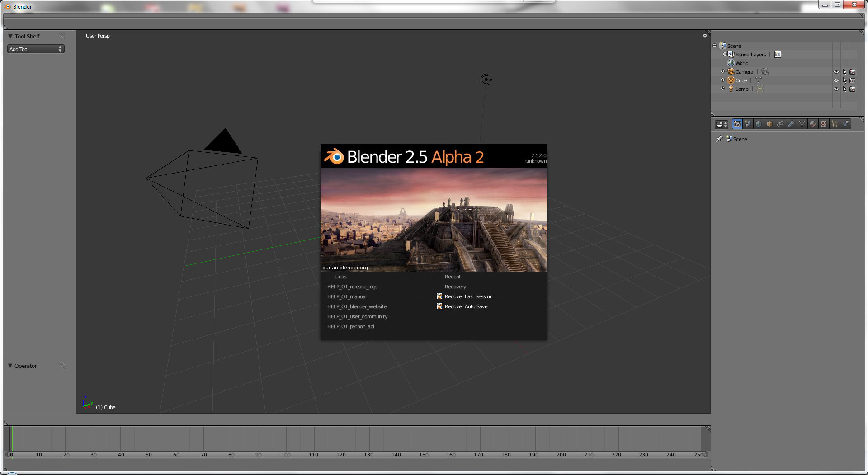Screen dimensions: 868x475
Task: Click the Cube mesh data triangle icon
Action: [759, 80]
